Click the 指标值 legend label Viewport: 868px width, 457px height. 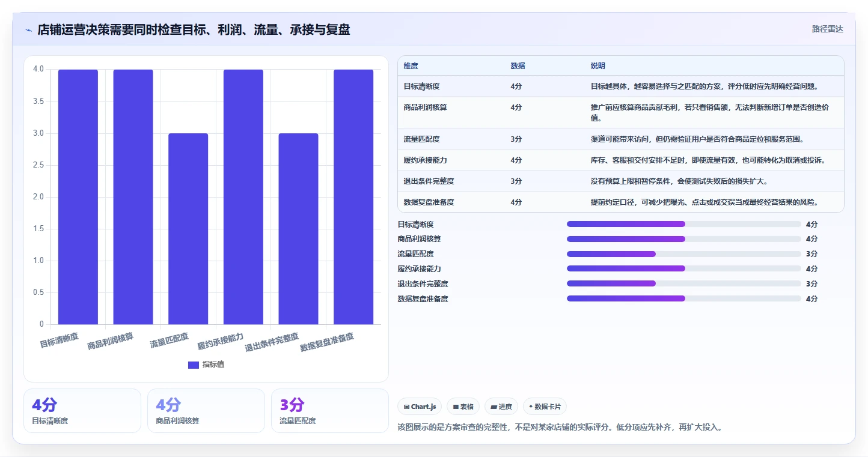tap(213, 365)
